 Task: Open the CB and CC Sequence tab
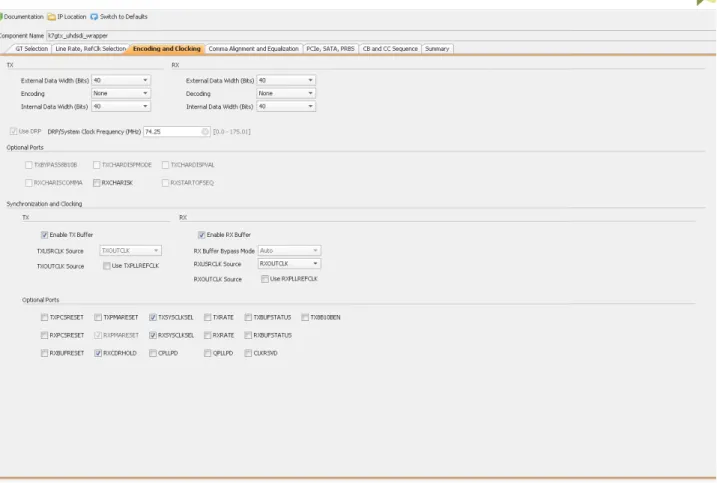[x=390, y=49]
